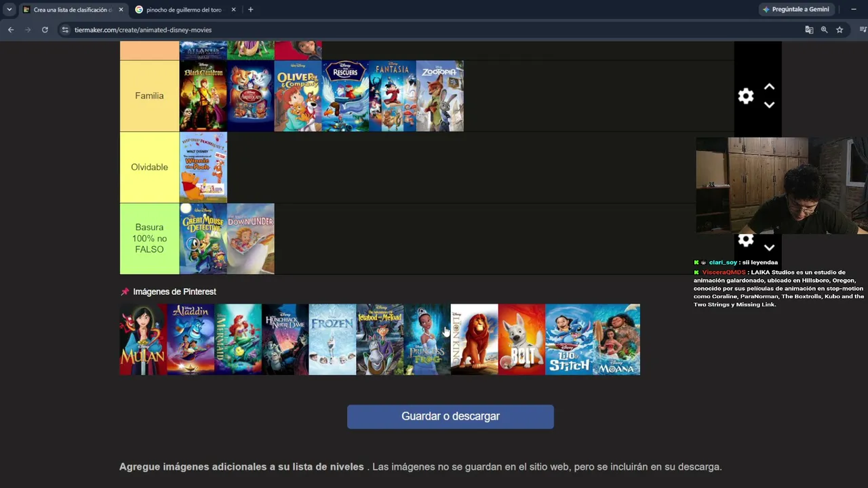Switch to the TierMaker tab
The width and height of the screenshot is (868, 488).
(73, 9)
